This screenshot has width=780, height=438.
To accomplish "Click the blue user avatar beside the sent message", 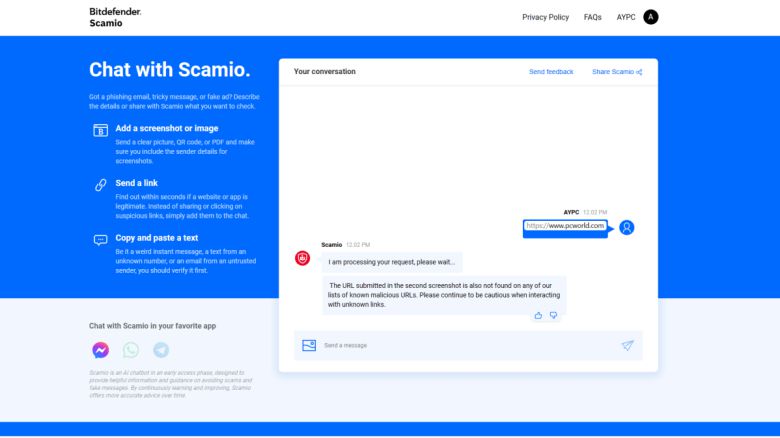I will [626, 227].
